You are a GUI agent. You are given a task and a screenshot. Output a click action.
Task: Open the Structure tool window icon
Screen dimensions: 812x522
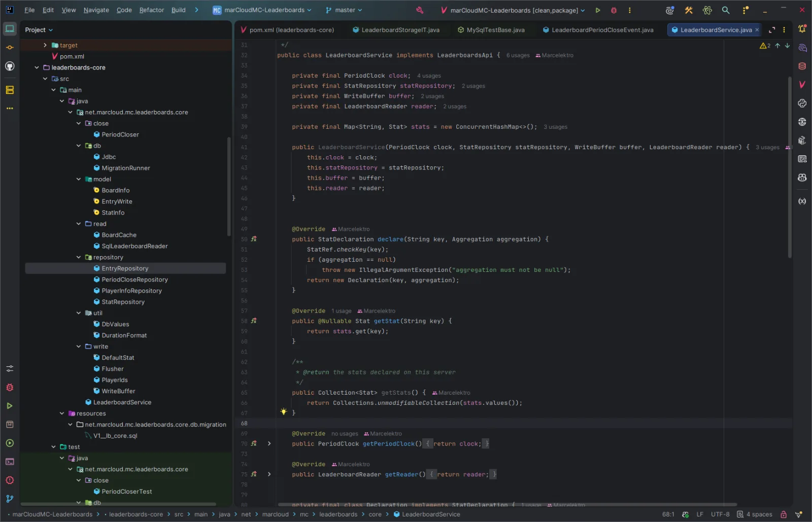coord(10,90)
